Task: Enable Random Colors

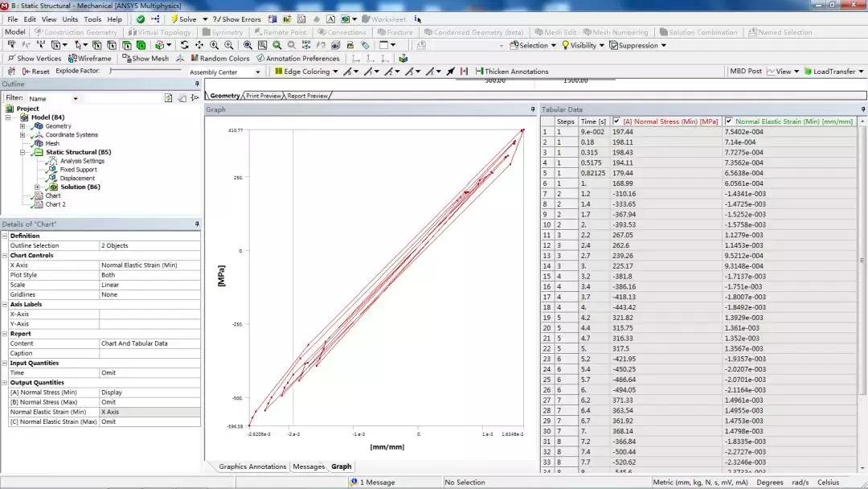Action: pyautogui.click(x=219, y=58)
